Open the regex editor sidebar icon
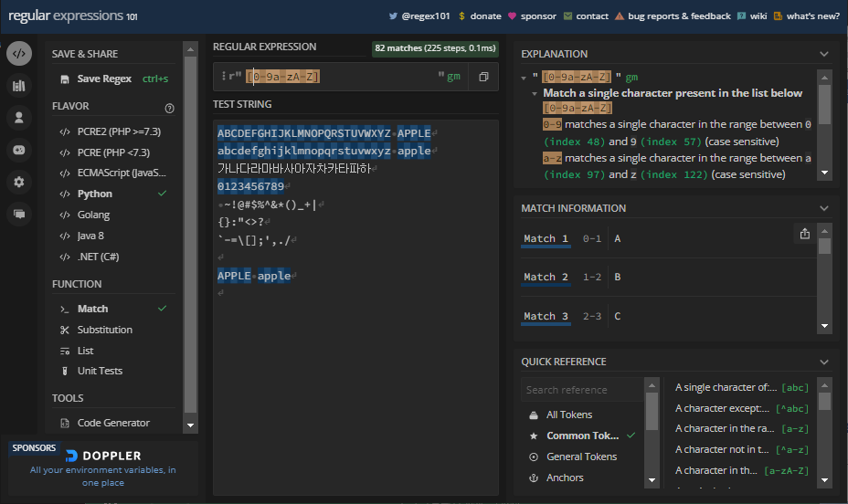 pyautogui.click(x=19, y=54)
